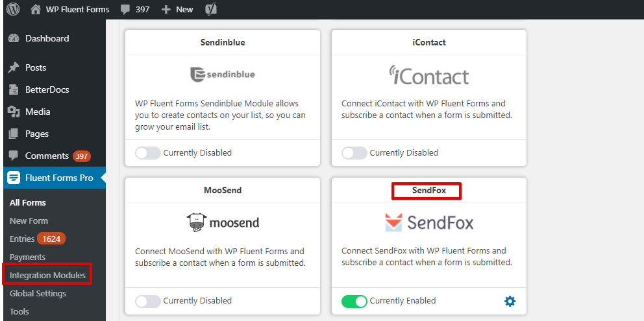Enable the iContact integration toggle
644x321 pixels.
pyautogui.click(x=354, y=153)
